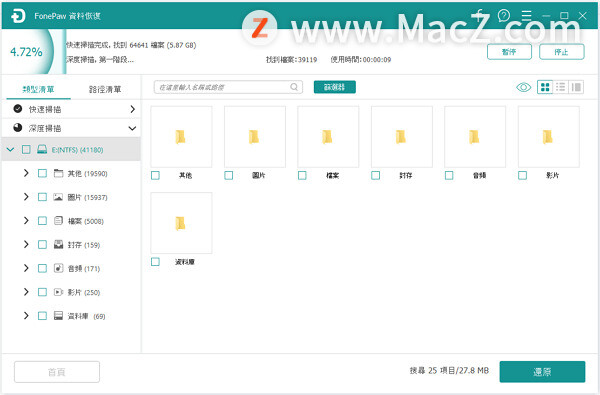Click the 找到檔案:39119 status text

coord(292,60)
